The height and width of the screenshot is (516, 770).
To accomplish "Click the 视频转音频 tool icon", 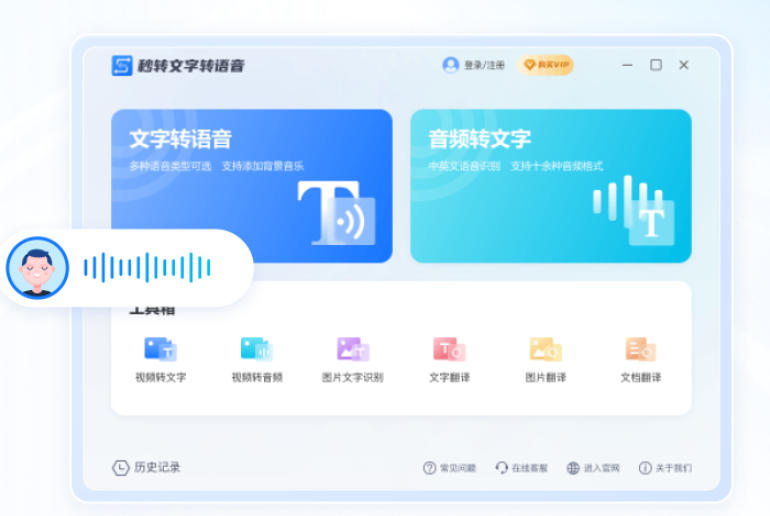I will 256,349.
